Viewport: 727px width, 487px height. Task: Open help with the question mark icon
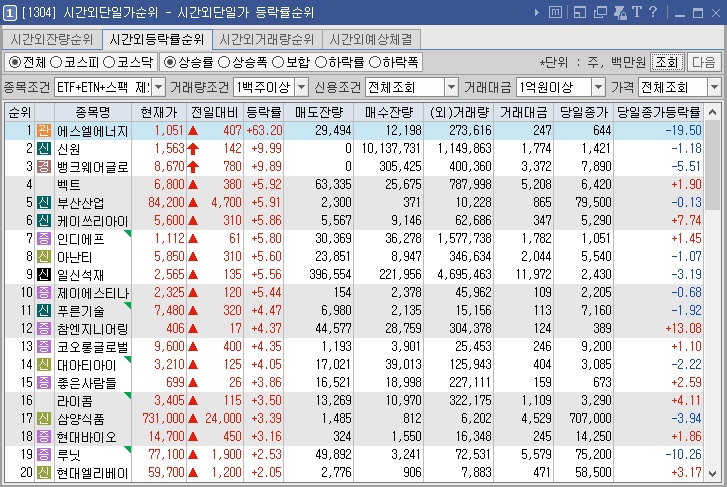[653, 12]
